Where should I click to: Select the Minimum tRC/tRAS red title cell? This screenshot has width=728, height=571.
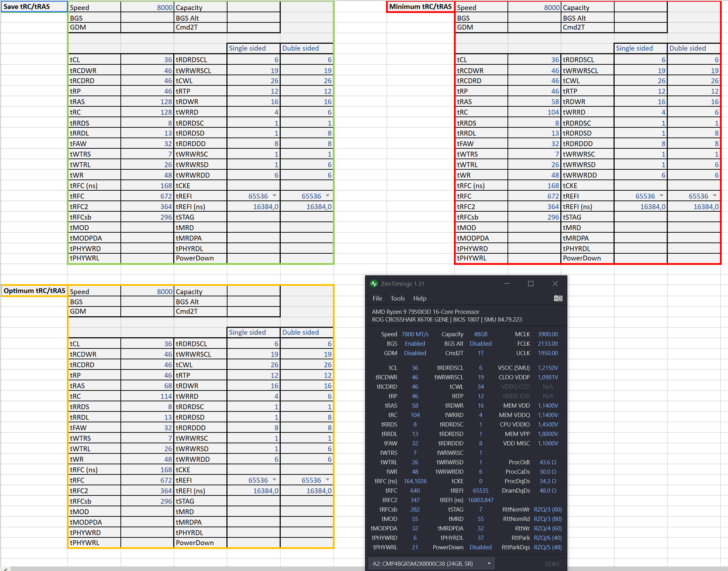(420, 7)
